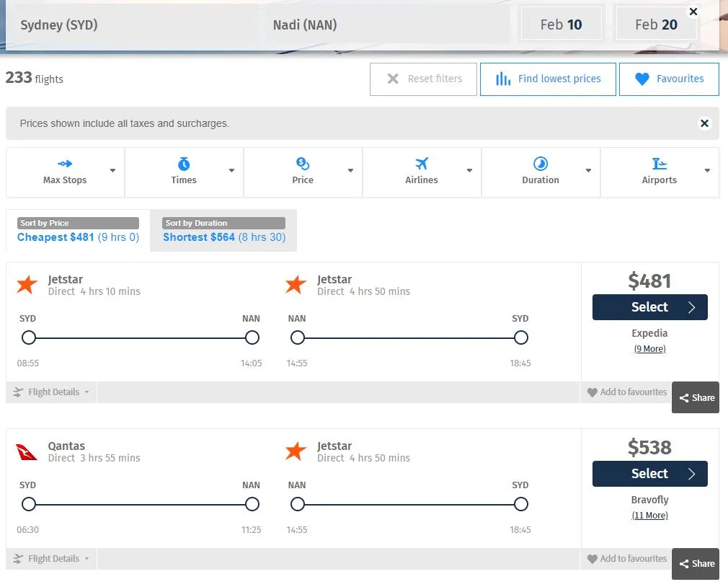
Task: Close the search bar with top X icon
Action: (693, 12)
